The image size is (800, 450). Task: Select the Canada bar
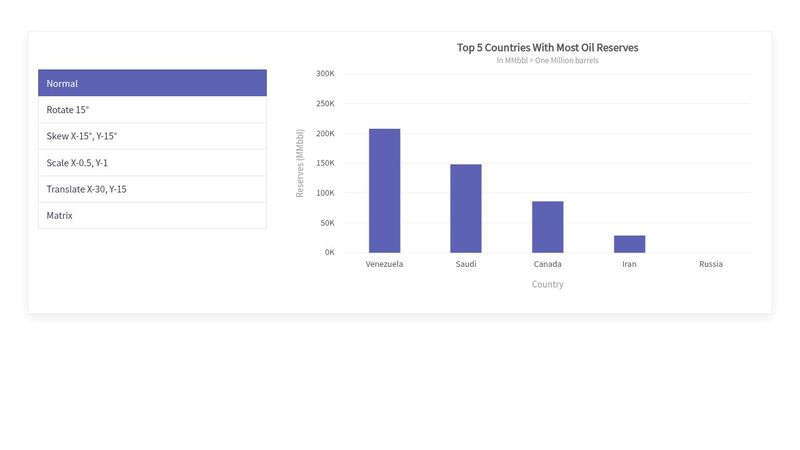click(547, 227)
